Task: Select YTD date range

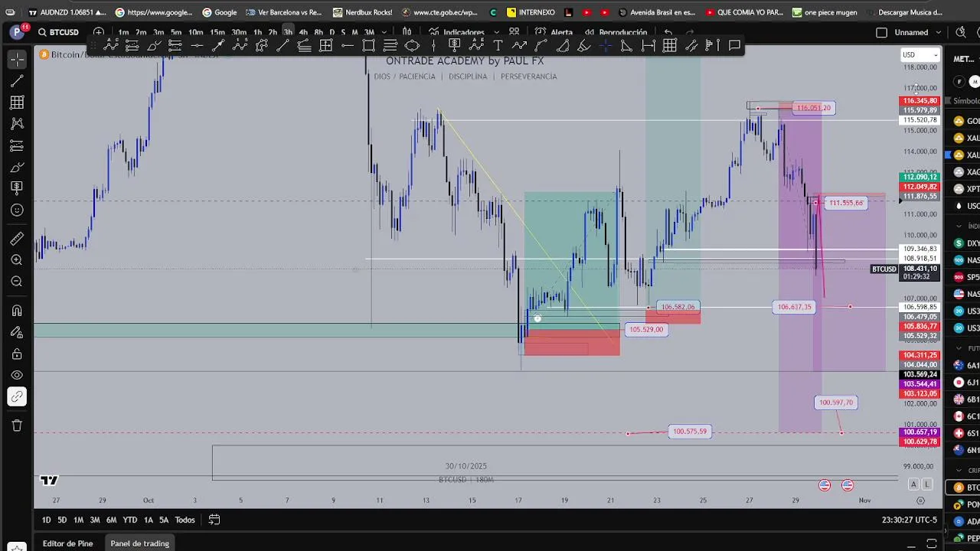Action: point(130,520)
